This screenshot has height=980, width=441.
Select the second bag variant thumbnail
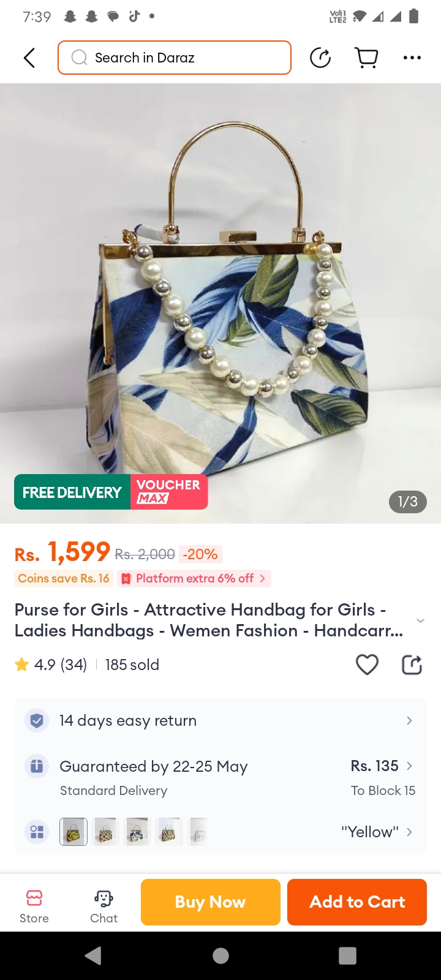tap(105, 832)
